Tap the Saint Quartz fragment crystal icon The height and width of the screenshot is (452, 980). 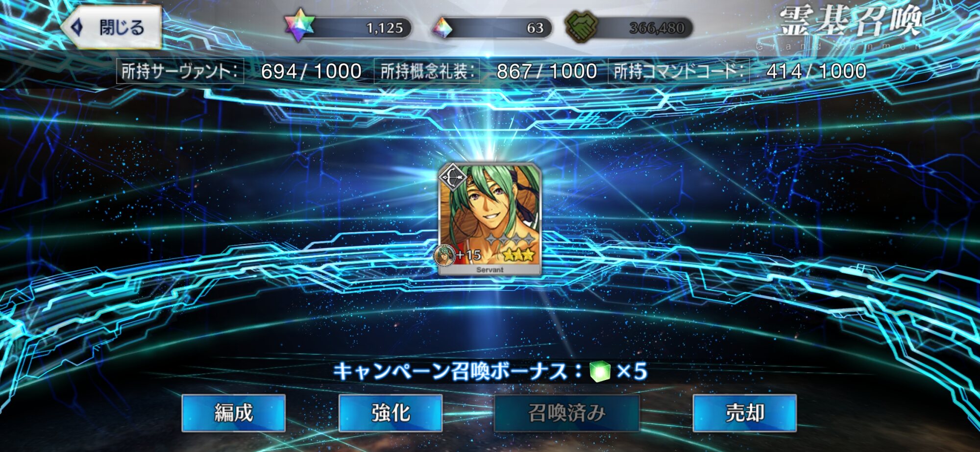pos(442,28)
